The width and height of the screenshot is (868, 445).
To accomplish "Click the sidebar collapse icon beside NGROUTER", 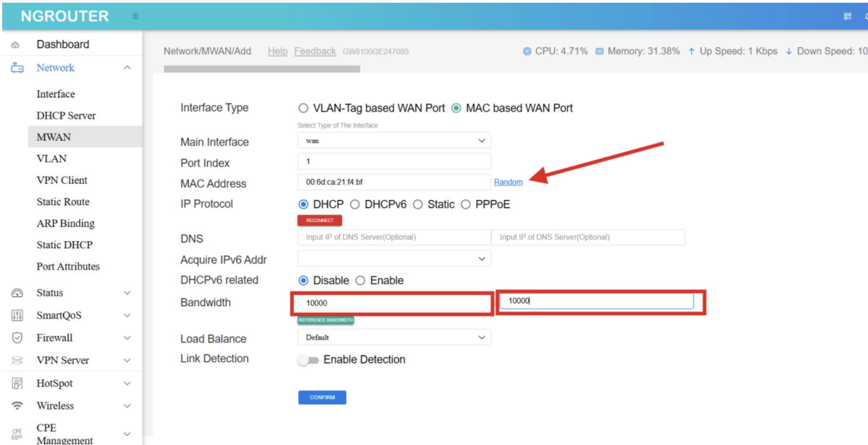I will point(135,16).
